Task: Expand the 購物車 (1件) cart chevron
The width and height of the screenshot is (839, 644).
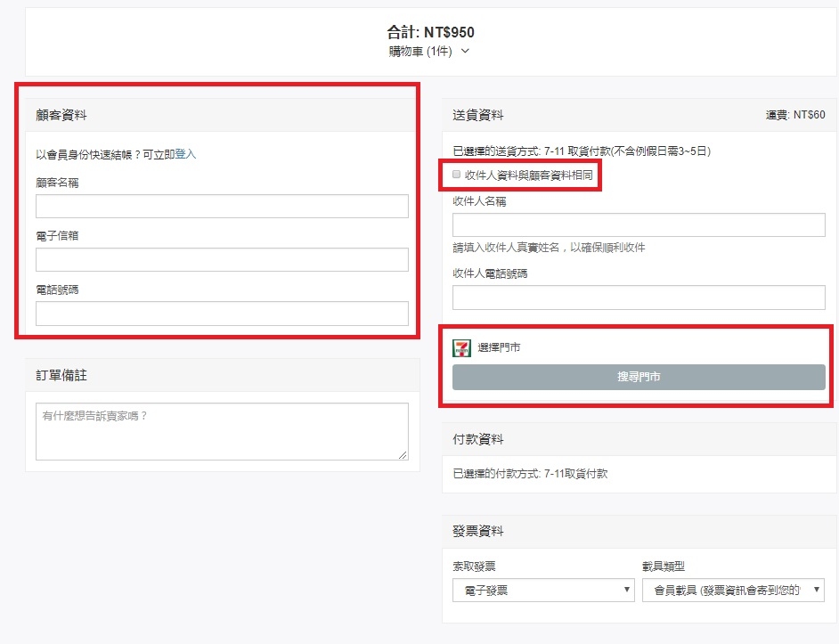Action: (465, 51)
